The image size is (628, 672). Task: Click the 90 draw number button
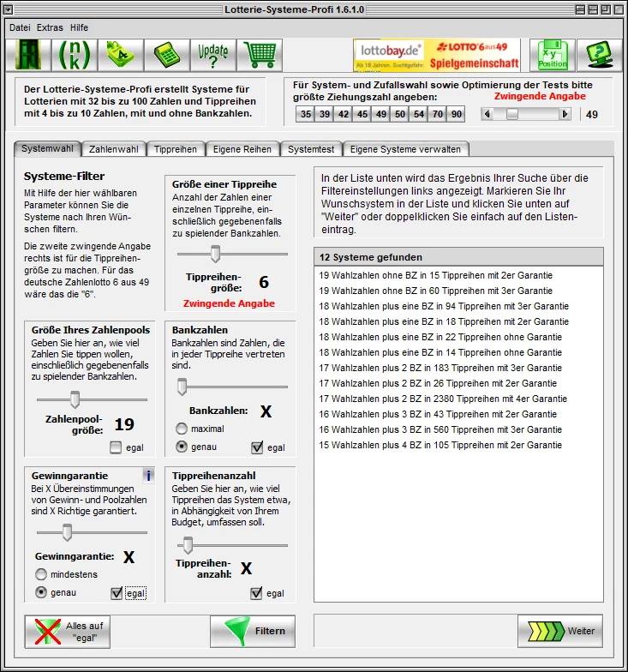[x=456, y=114]
